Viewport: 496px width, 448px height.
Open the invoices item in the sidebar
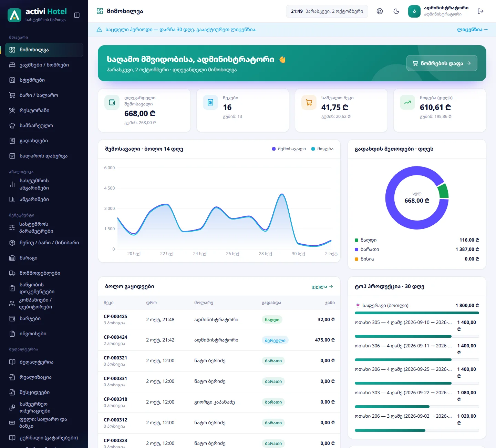coord(44,334)
